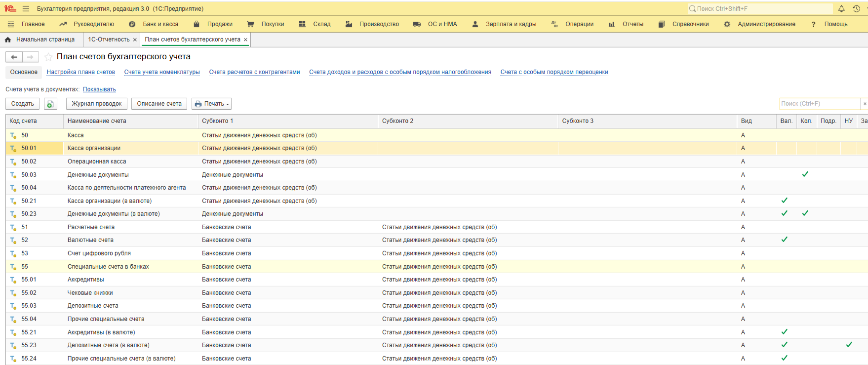This screenshot has height=365, width=868.
Task: Open Журнал проводок
Action: tap(97, 104)
